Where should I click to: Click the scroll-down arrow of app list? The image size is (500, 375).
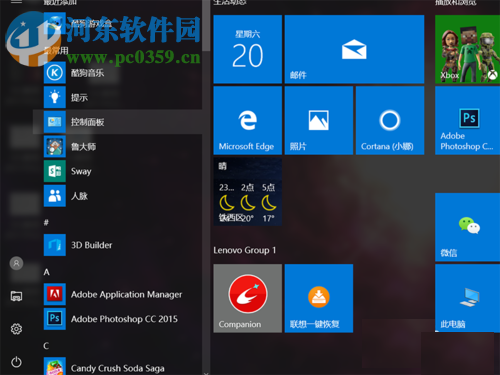point(206,373)
